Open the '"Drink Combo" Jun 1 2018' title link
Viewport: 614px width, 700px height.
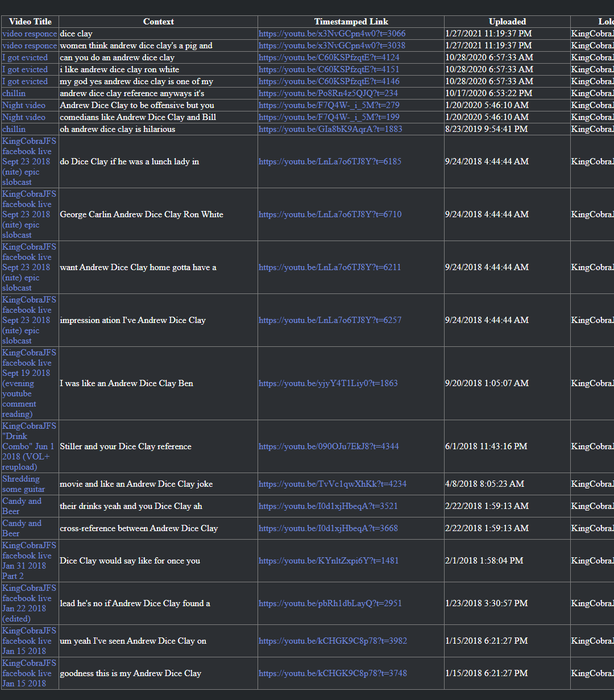pyautogui.click(x=30, y=446)
